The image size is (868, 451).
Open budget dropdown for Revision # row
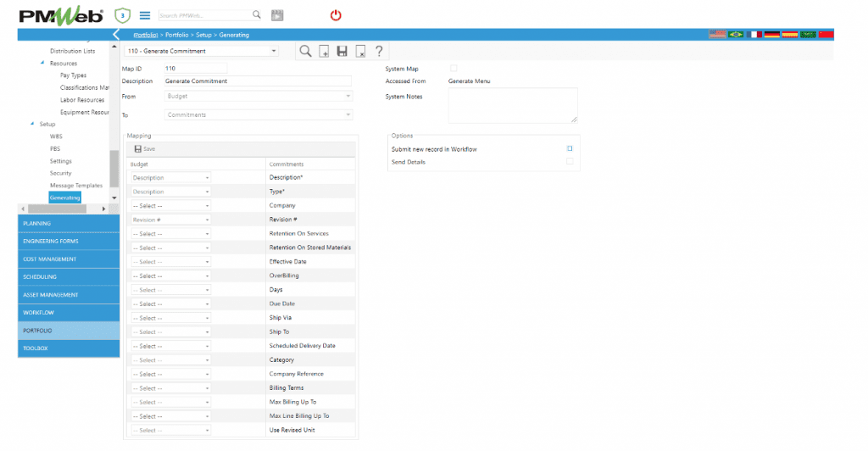coord(170,220)
